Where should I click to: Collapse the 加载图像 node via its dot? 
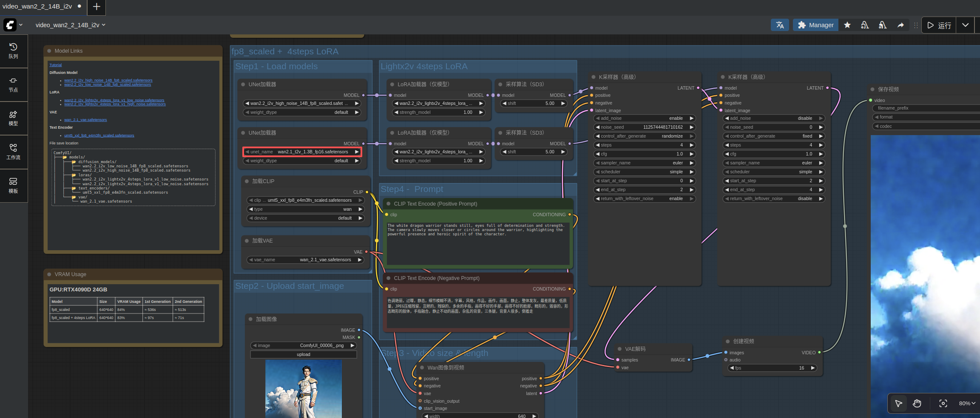pyautogui.click(x=250, y=319)
